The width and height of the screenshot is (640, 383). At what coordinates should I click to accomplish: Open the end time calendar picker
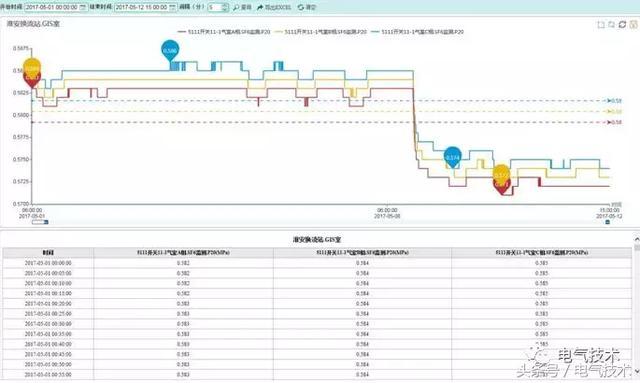(172, 7)
